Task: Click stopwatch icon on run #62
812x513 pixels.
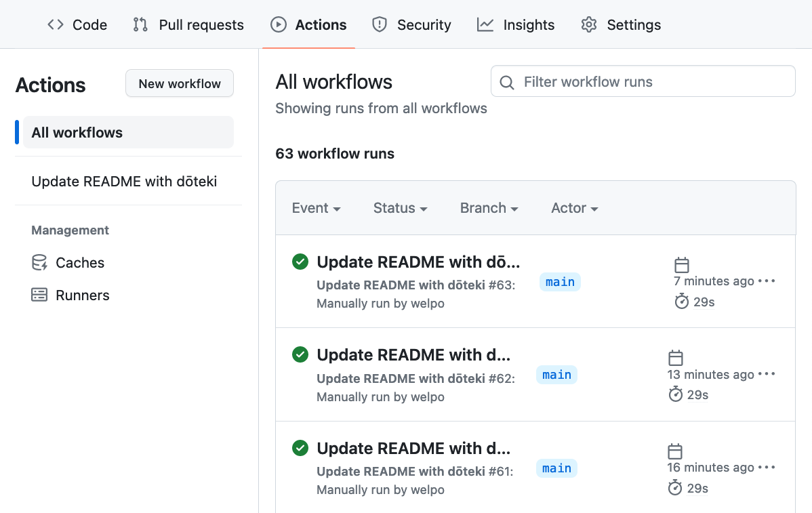Action: coord(675,394)
